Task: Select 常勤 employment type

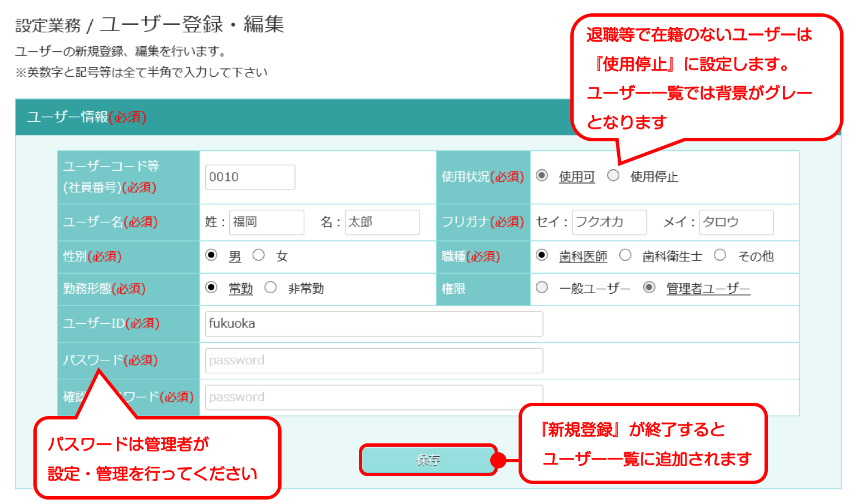Action: pyautogui.click(x=211, y=288)
